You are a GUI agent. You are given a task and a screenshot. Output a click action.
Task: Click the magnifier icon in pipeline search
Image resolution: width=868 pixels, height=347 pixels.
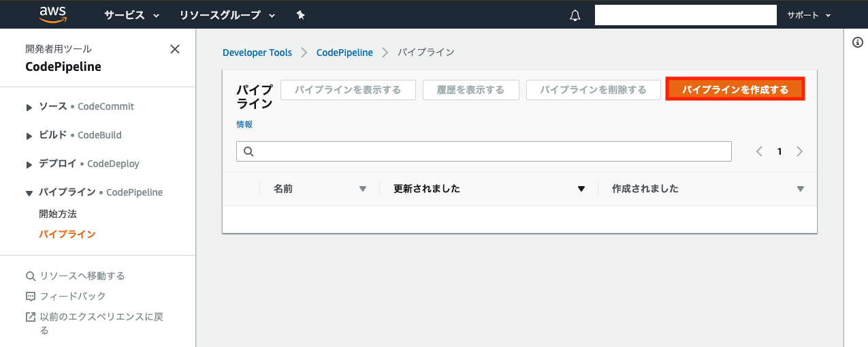click(x=248, y=151)
